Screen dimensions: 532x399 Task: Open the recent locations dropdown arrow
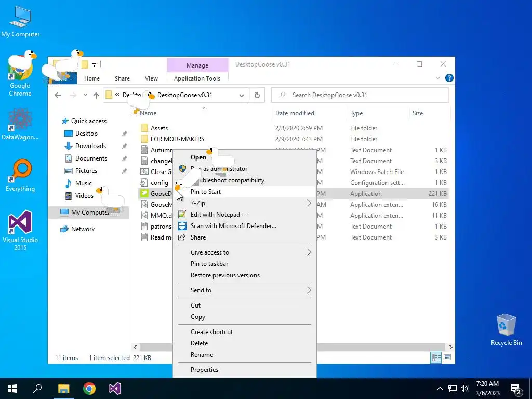click(x=86, y=96)
